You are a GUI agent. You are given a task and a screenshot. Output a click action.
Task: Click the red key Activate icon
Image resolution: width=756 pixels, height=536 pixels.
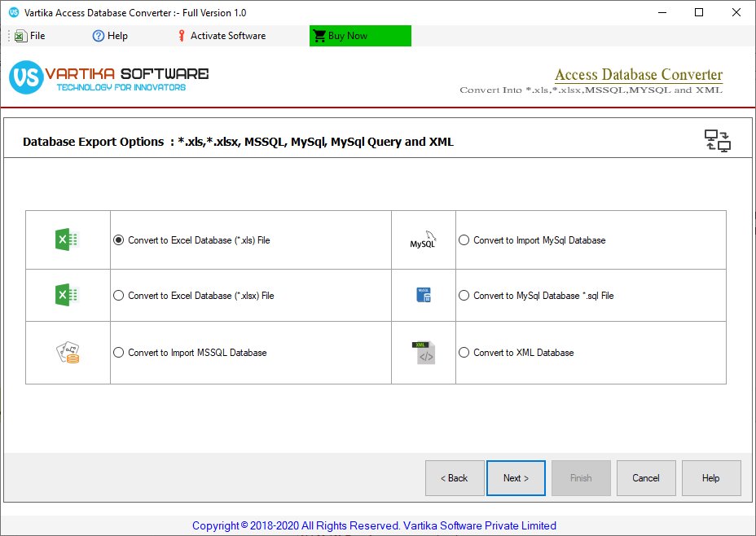click(x=182, y=36)
